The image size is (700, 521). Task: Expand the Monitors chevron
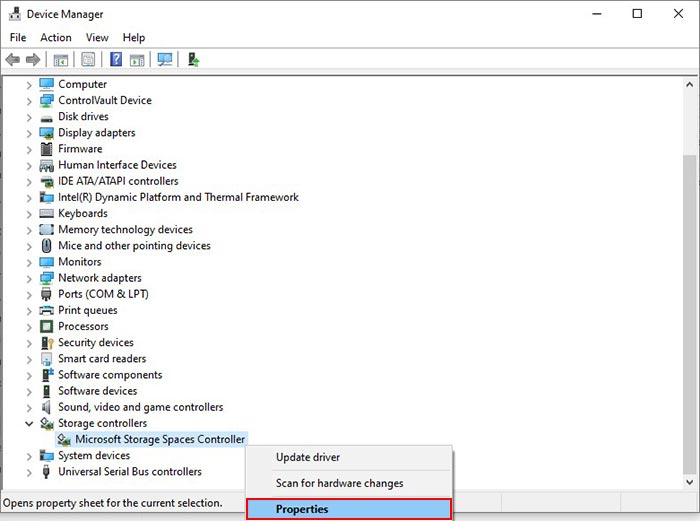point(29,262)
